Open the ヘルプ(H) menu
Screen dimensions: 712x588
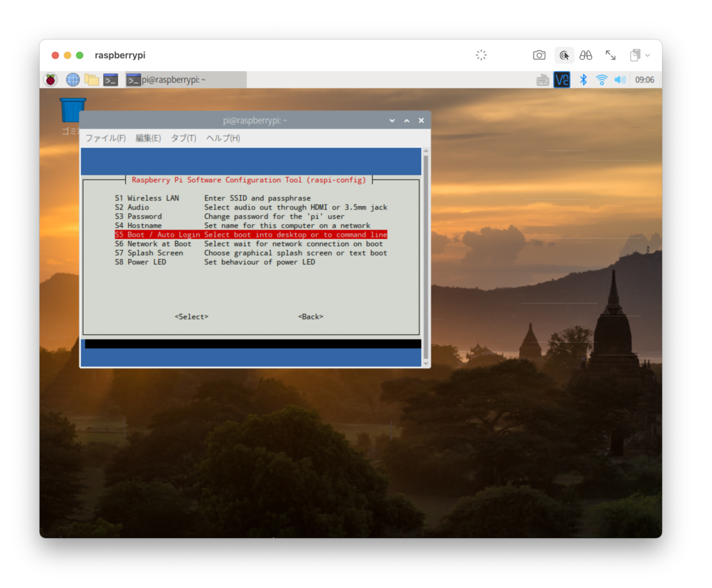click(223, 138)
